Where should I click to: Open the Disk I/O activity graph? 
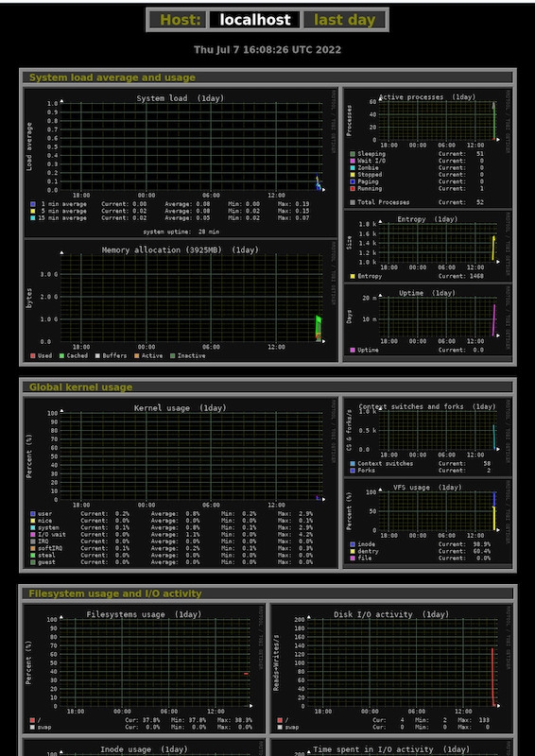391,669
